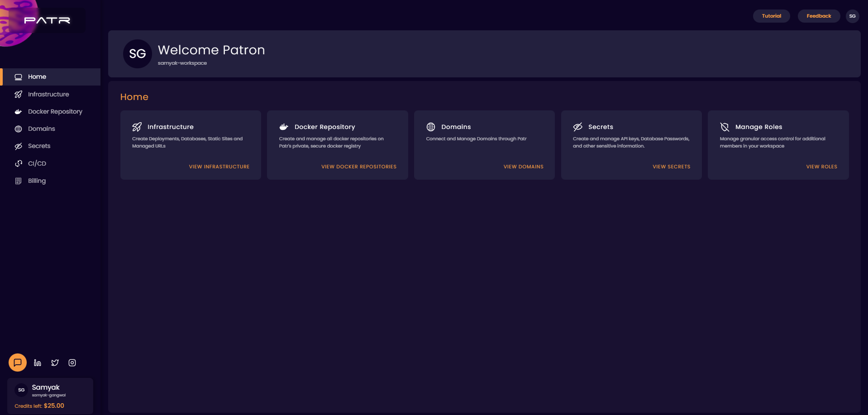Select CI/CD in the sidebar
Screen dimensions: 868x415
[37, 163]
